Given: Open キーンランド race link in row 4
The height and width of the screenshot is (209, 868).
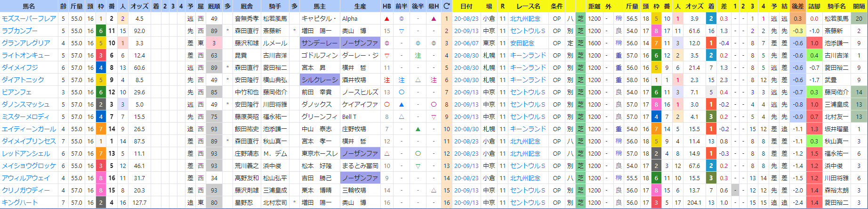Looking at the screenshot, I should (528, 56).
